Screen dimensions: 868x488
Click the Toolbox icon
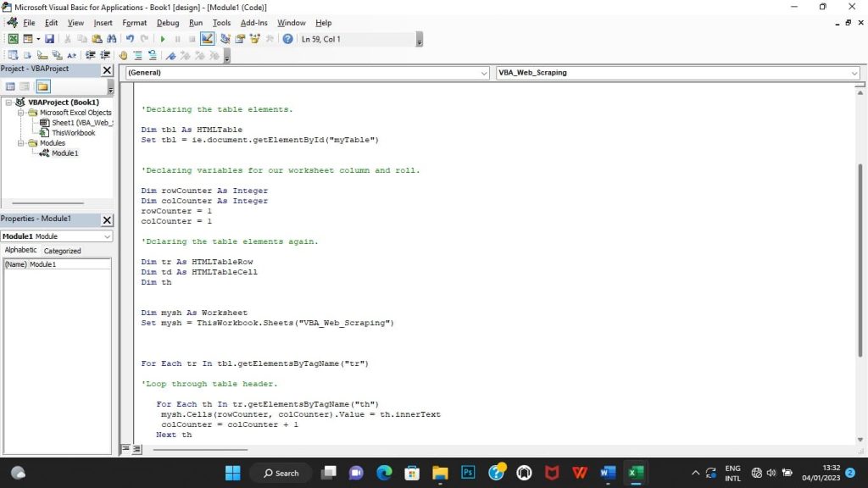pos(270,39)
